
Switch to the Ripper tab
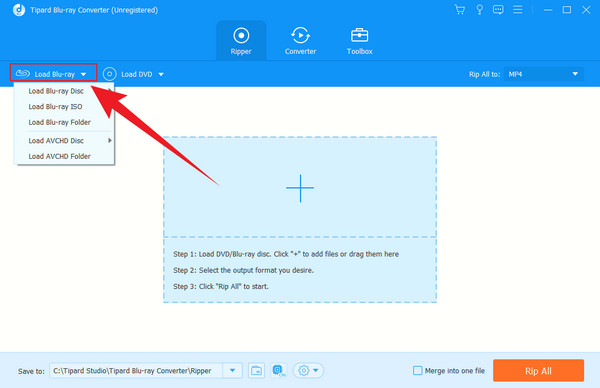[x=241, y=41]
